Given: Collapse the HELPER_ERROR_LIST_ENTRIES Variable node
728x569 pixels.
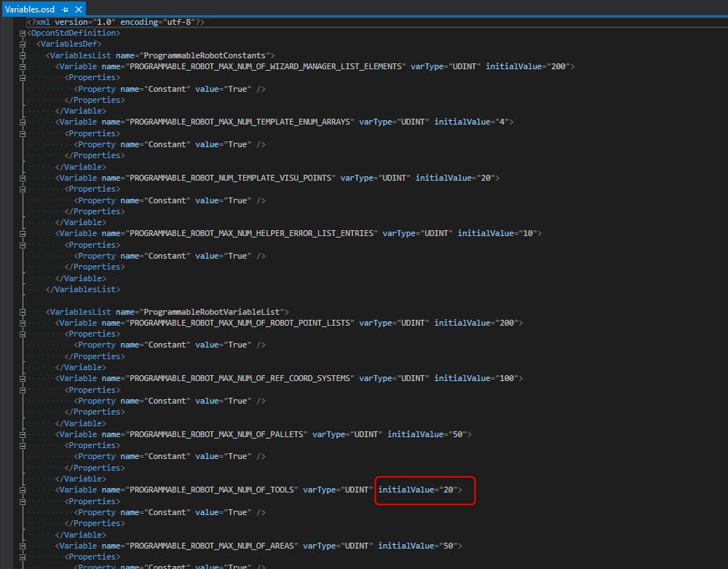Looking at the screenshot, I should coord(24,233).
